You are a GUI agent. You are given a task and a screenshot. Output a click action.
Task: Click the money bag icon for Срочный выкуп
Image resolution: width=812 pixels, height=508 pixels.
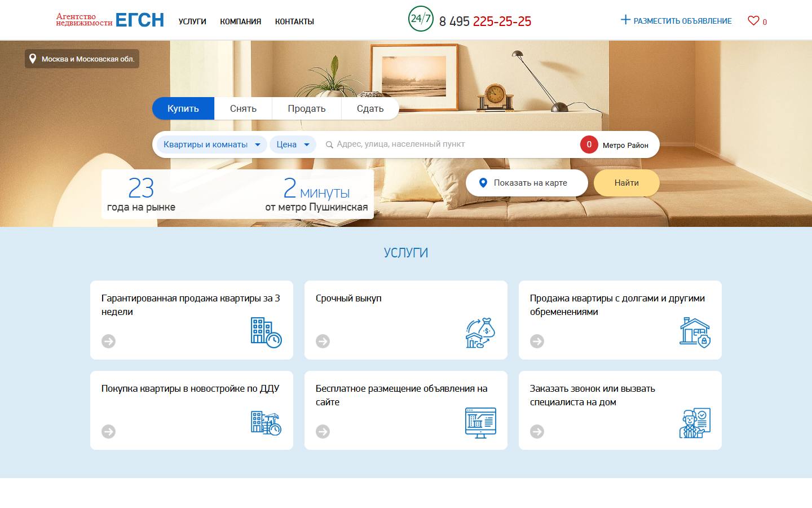(480, 332)
